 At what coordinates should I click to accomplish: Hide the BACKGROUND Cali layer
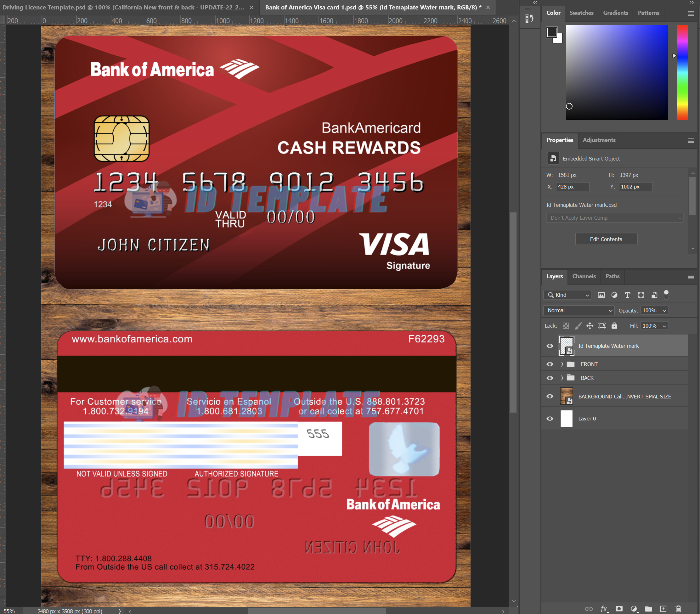coord(550,396)
